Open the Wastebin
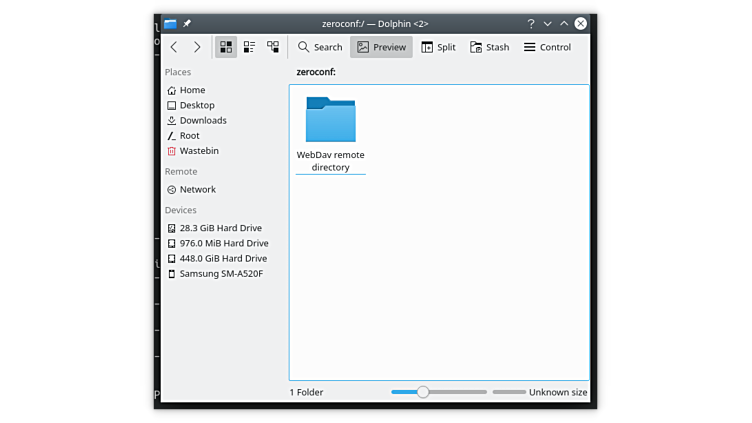This screenshot has height=423, width=752. pyautogui.click(x=198, y=151)
